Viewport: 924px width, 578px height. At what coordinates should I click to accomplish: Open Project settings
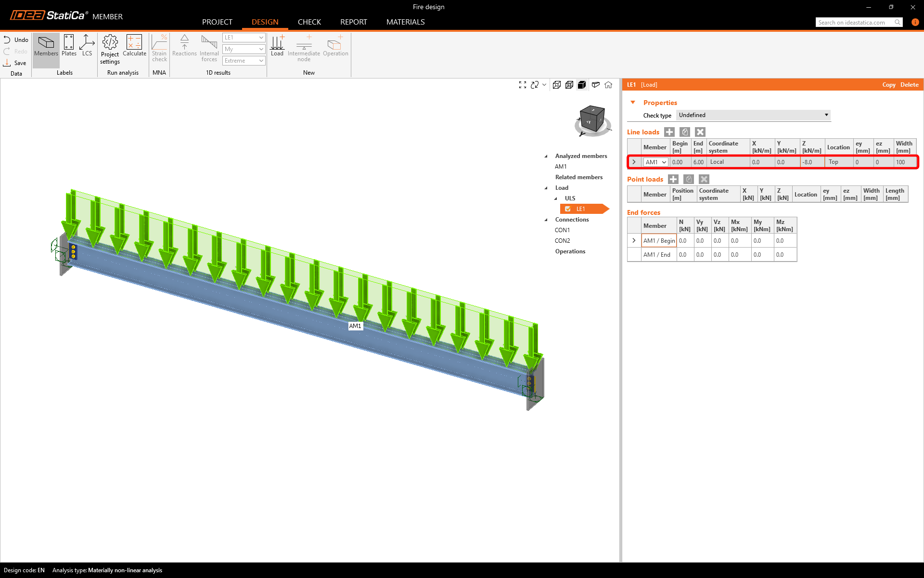point(110,49)
